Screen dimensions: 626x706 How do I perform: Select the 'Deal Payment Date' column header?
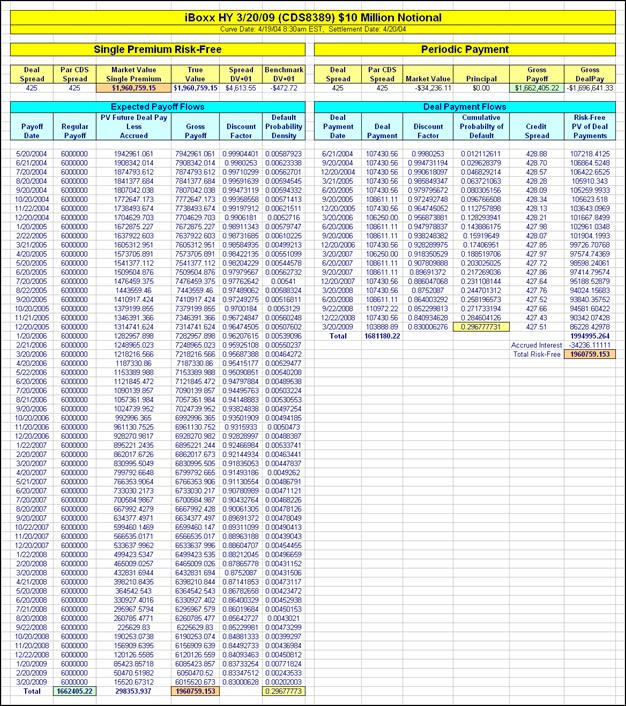tap(338, 127)
